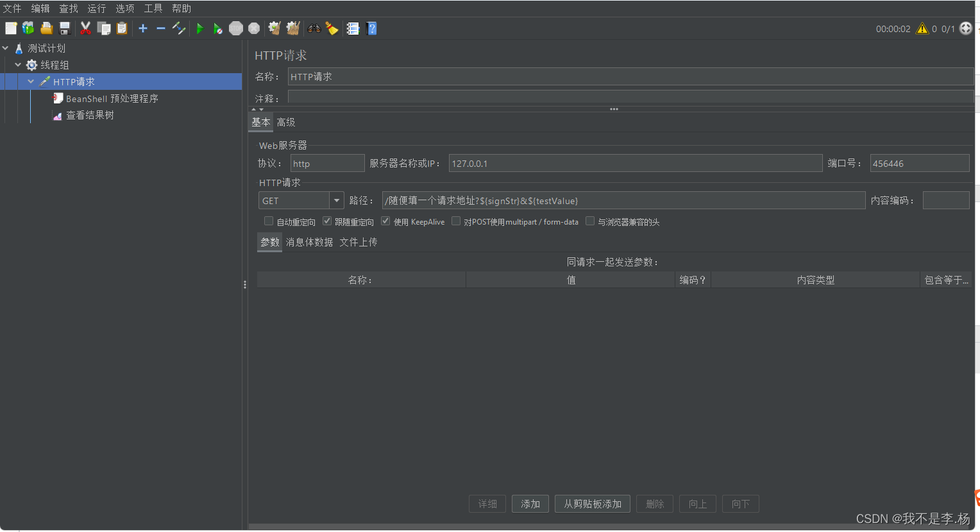
Task: Click the Shutdown test icon
Action: pos(254,28)
